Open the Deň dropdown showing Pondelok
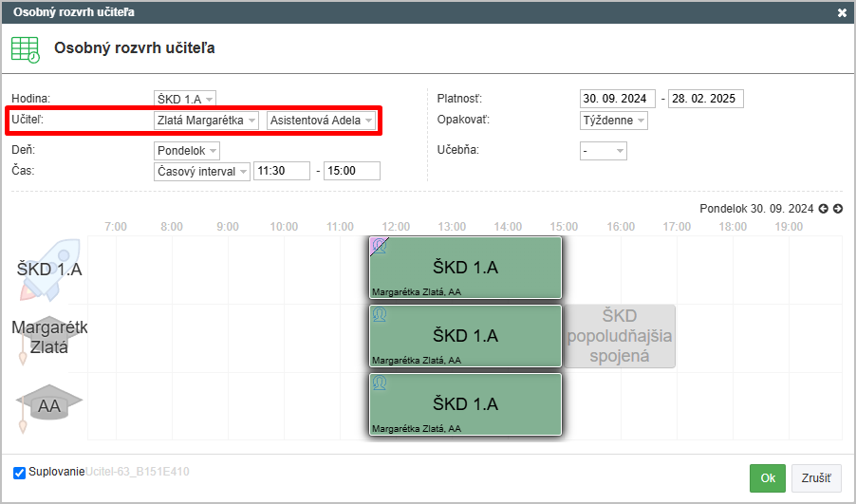 [x=187, y=151]
